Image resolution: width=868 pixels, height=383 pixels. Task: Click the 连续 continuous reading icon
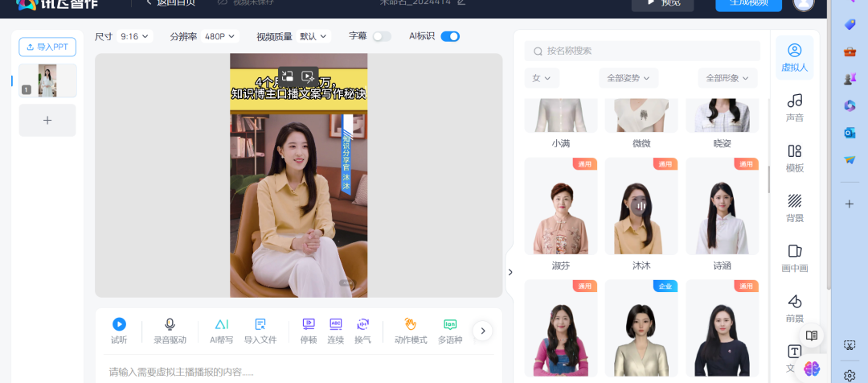335,323
